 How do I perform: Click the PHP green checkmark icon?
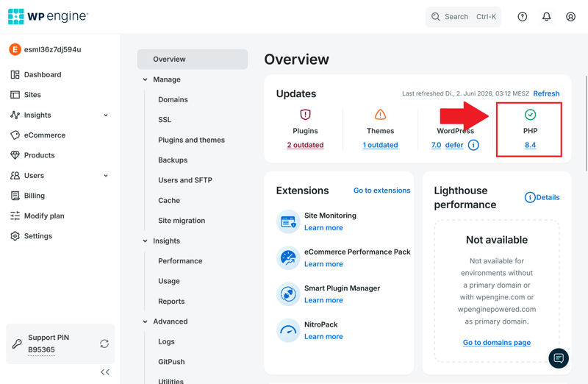point(530,115)
